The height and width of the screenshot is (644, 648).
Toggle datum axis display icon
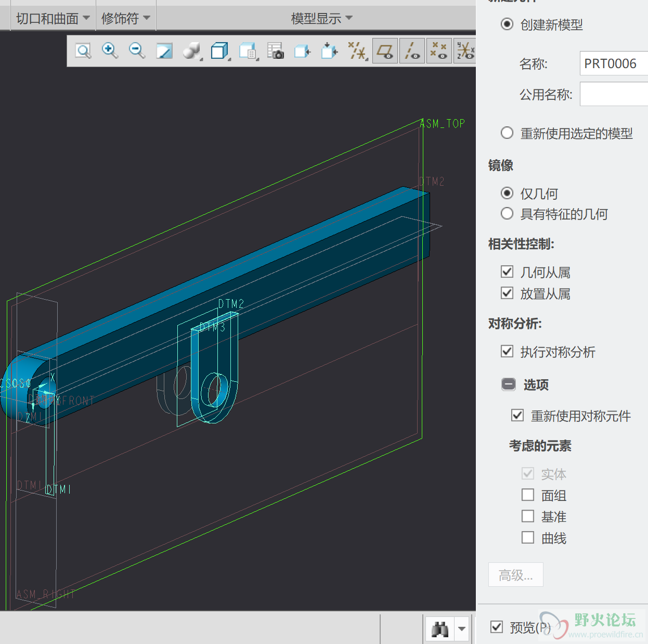(412, 51)
